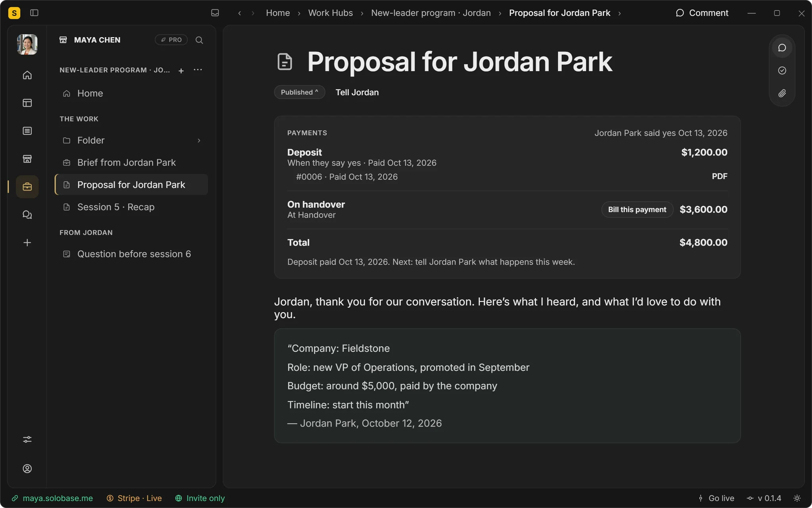The height and width of the screenshot is (508, 812).
Task: Open Brief from Jordan Park
Action: (x=131, y=162)
